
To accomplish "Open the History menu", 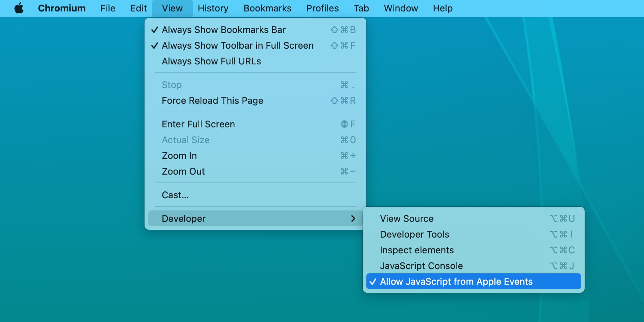I will click(213, 8).
